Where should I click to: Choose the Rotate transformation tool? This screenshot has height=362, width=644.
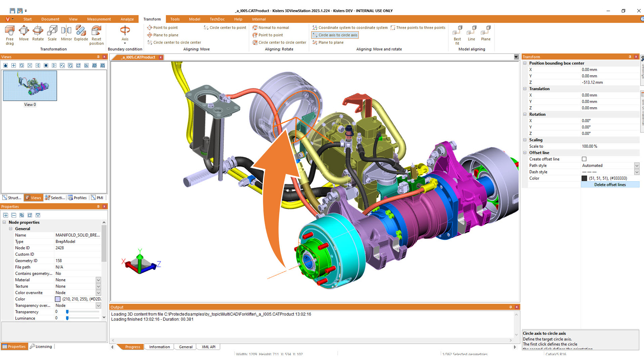(x=38, y=34)
